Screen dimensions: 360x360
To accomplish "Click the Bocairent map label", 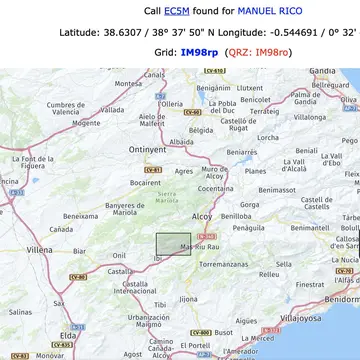I will coord(145,183).
